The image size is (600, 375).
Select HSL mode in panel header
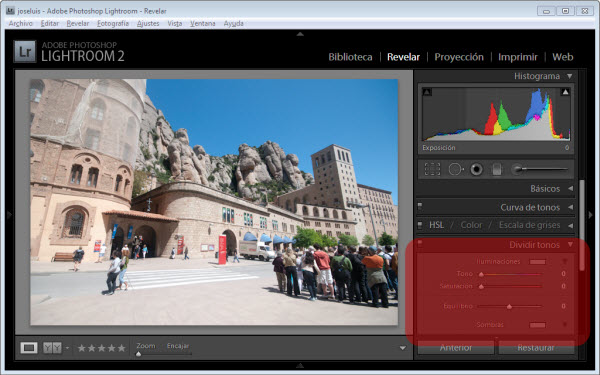click(437, 225)
